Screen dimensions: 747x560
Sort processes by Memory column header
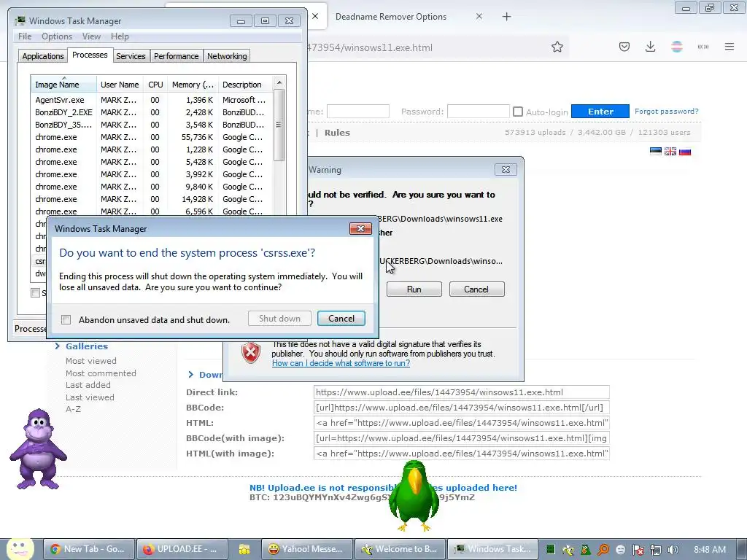point(193,85)
